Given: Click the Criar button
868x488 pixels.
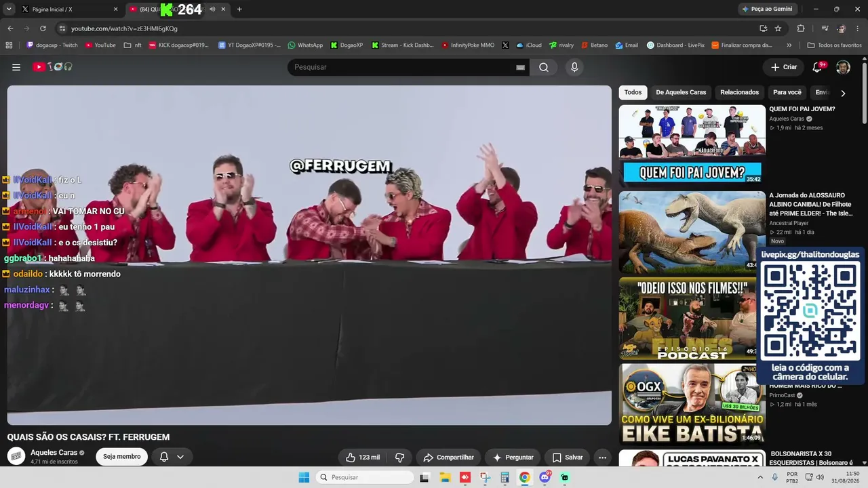Looking at the screenshot, I should click(x=783, y=67).
